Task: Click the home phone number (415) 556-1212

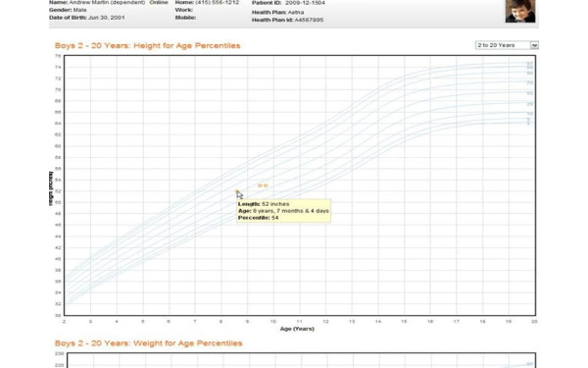Action: [x=218, y=2]
